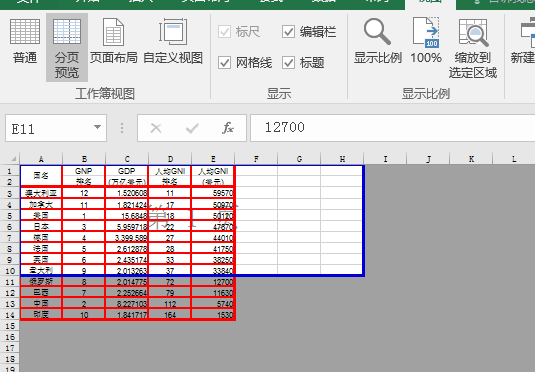Click the 日本 country cell
535x372 pixels.
pyautogui.click(x=41, y=227)
